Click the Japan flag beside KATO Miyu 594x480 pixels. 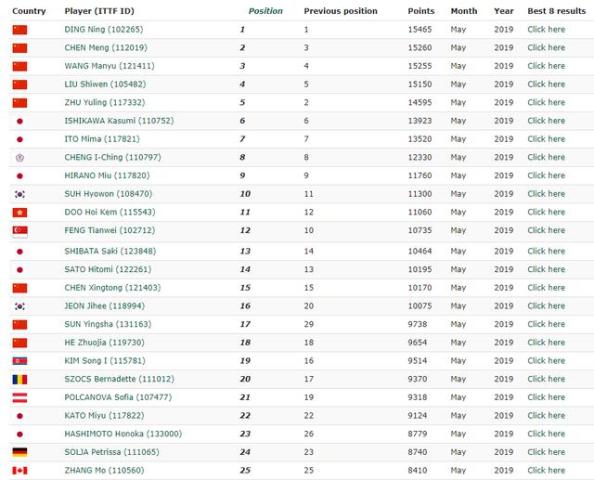[20, 416]
